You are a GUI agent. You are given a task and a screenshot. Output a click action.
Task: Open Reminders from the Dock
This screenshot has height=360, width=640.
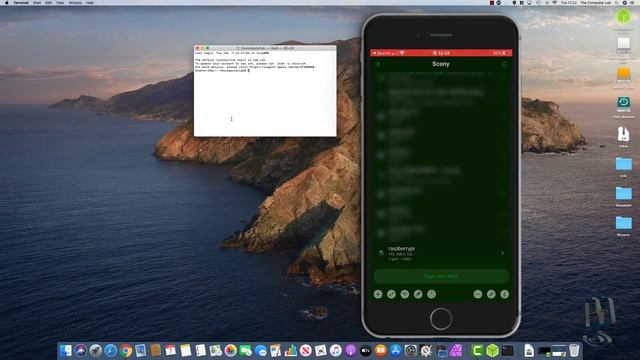[200, 350]
